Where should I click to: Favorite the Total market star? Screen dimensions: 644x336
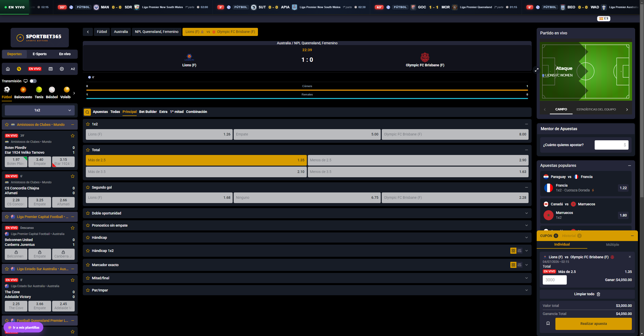pos(88,150)
